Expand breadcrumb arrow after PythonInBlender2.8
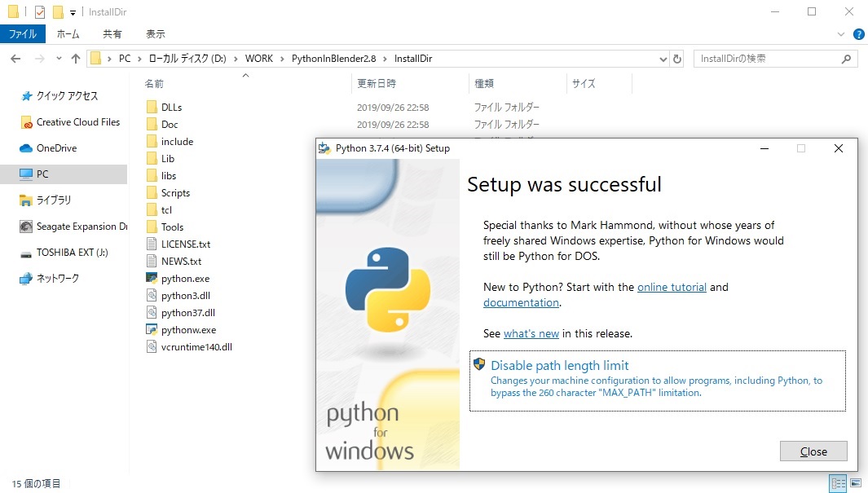The height and width of the screenshot is (493, 868). pos(386,59)
